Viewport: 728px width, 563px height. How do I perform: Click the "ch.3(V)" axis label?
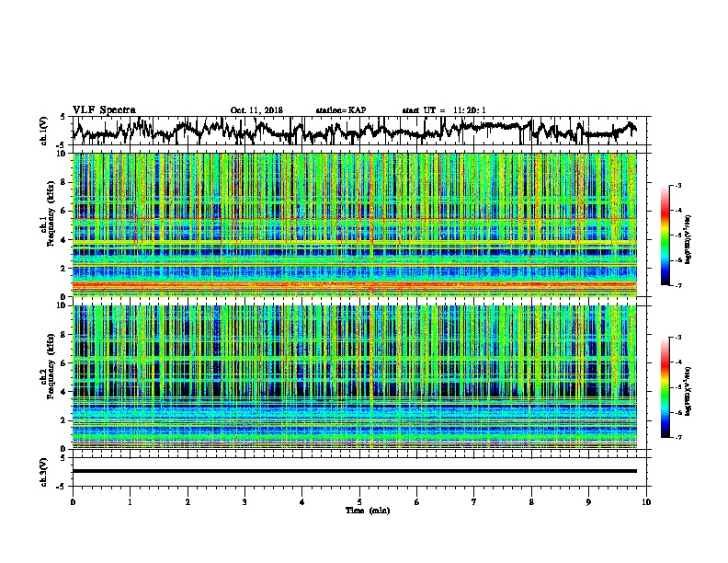coord(43,472)
